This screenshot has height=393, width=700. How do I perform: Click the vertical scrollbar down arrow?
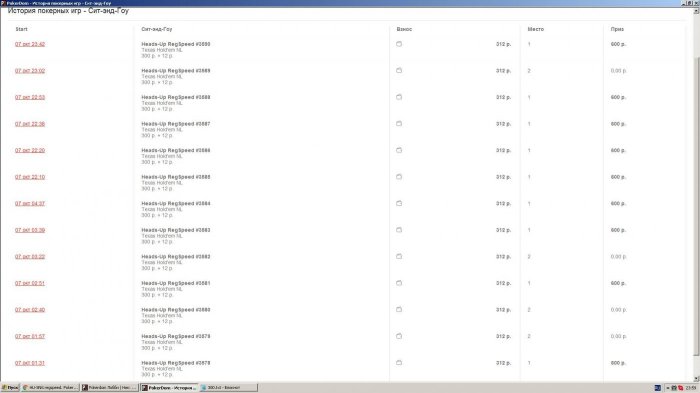tap(696, 378)
